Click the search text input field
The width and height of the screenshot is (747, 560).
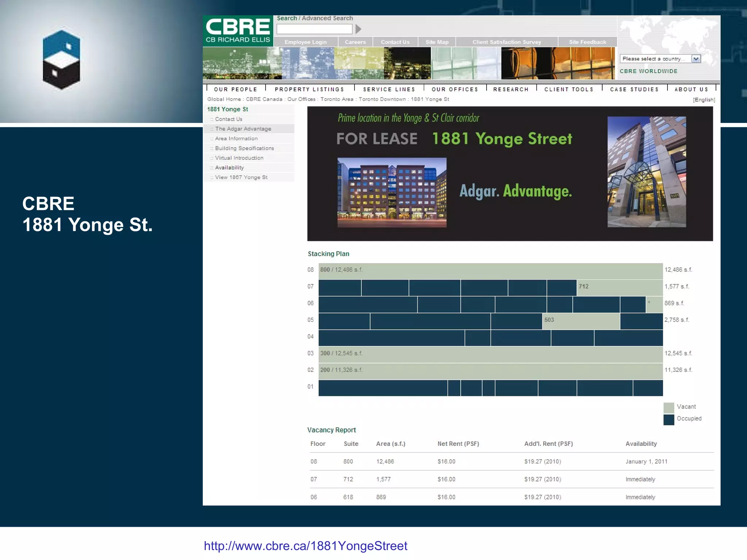[314, 29]
